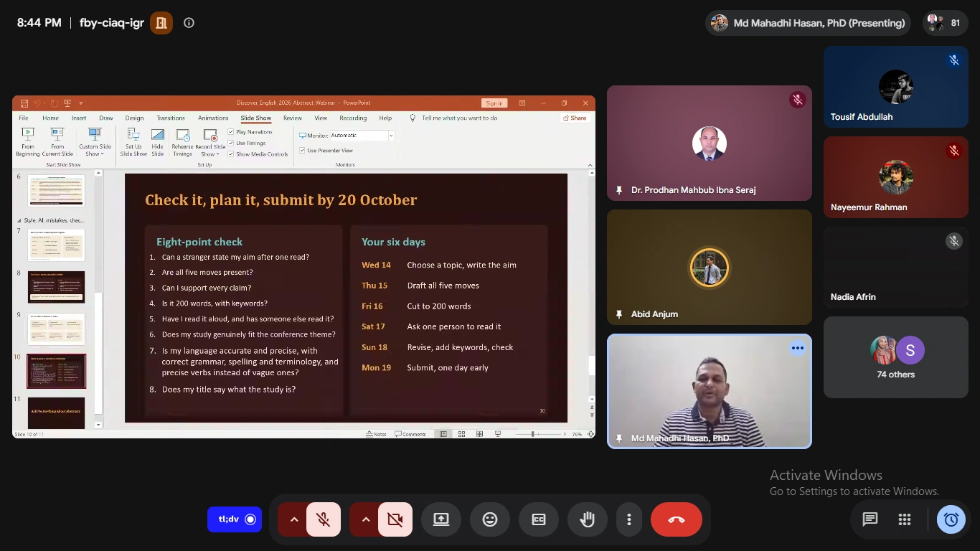Image resolution: width=980 pixels, height=551 pixels.
Task: Adjust the PowerPoint zoom slider
Action: [533, 434]
